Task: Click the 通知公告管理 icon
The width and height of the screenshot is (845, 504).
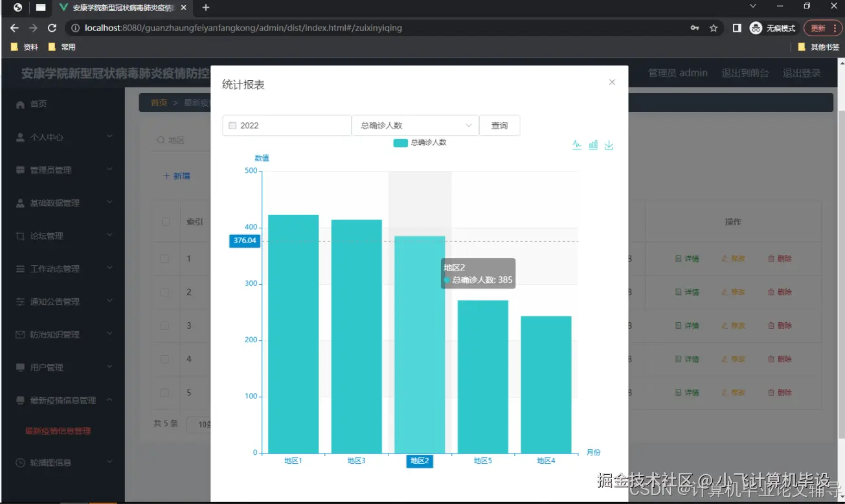Action: pos(20,302)
